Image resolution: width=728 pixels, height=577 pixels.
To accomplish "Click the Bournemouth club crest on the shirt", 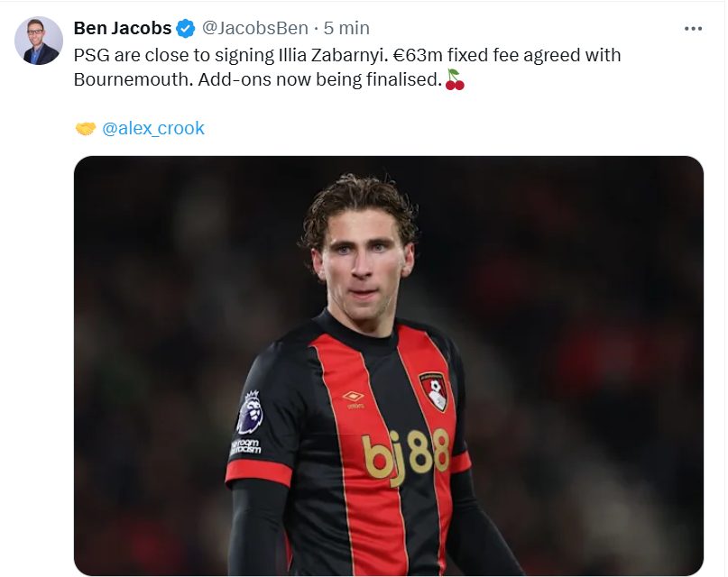I will point(433,391).
